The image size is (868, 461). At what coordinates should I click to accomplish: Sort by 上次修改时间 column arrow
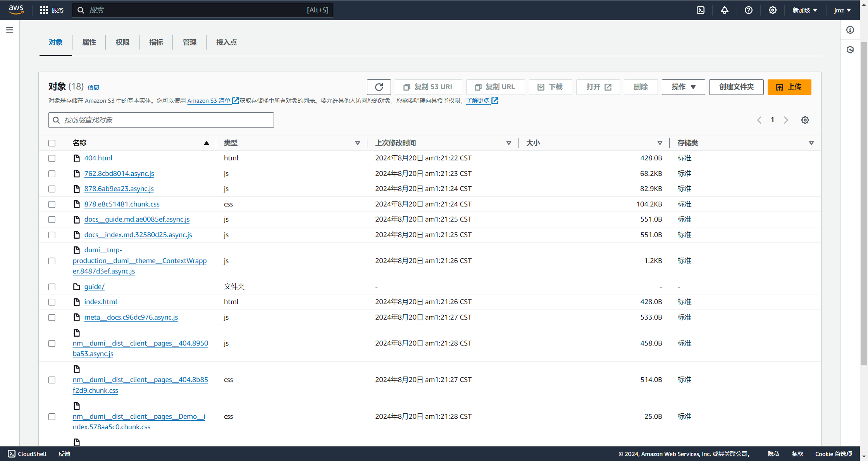point(509,143)
